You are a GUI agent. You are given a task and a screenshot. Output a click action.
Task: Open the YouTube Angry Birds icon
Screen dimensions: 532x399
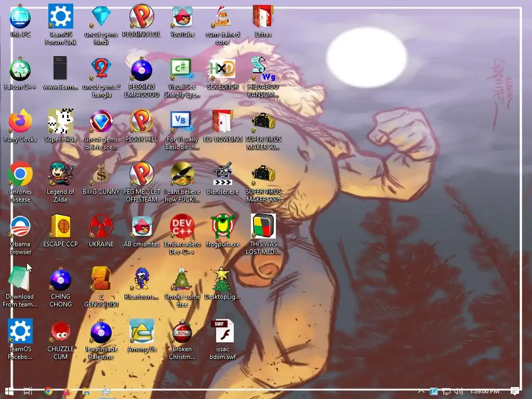tap(182, 21)
